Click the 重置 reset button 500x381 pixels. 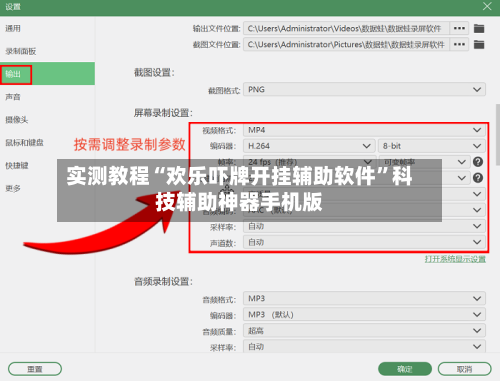click(35, 369)
